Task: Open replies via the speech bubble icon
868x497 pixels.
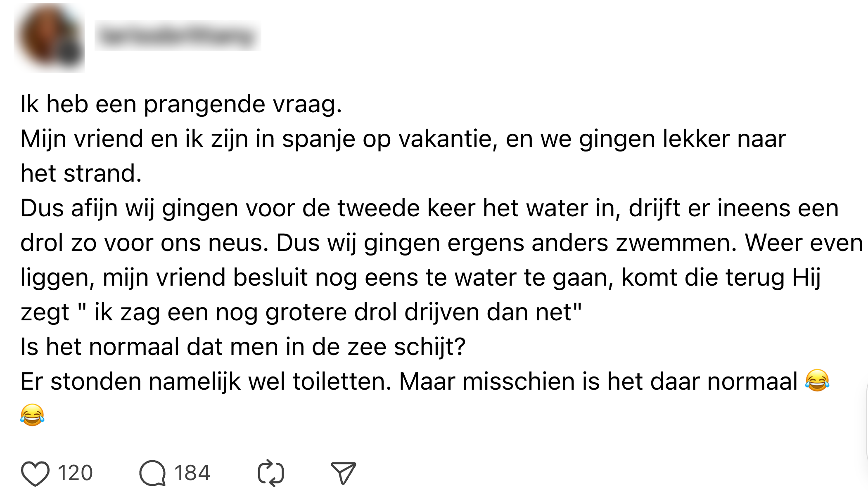Action: (x=152, y=473)
